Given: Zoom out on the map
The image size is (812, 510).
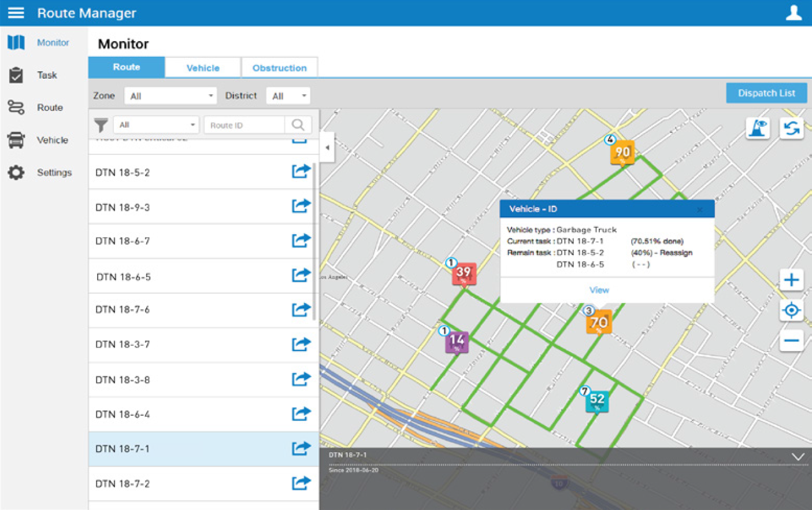Looking at the screenshot, I should (x=791, y=341).
